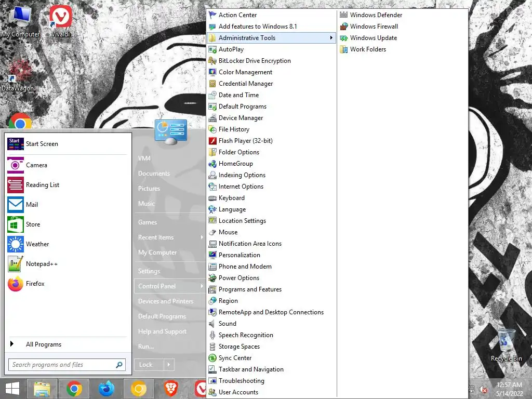
Task: Open Recycle Bin on desktop
Action: (506, 345)
